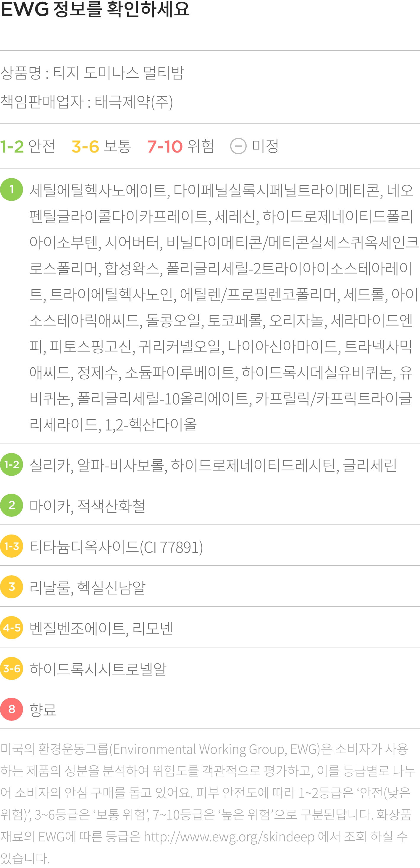Select the yellow grade 3 badge
The width and height of the screenshot is (420, 868).
coord(12,587)
